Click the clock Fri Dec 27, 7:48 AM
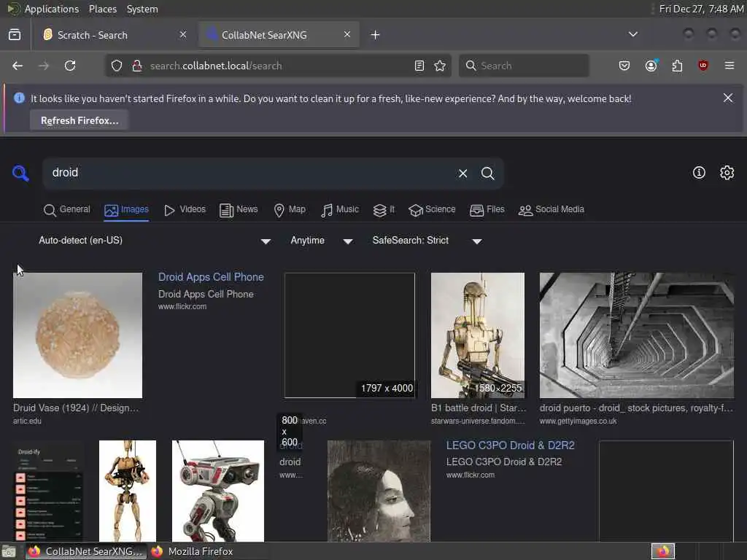Image resolution: width=747 pixels, height=560 pixels. tap(701, 9)
